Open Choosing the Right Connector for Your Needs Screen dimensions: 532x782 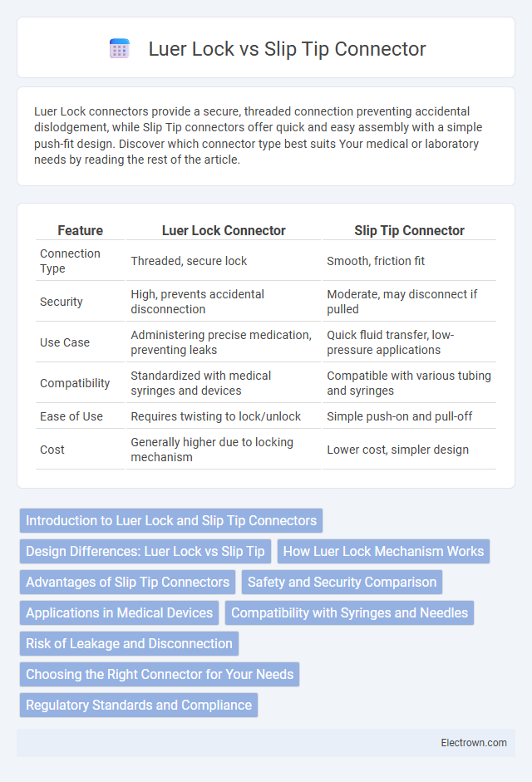(x=160, y=674)
